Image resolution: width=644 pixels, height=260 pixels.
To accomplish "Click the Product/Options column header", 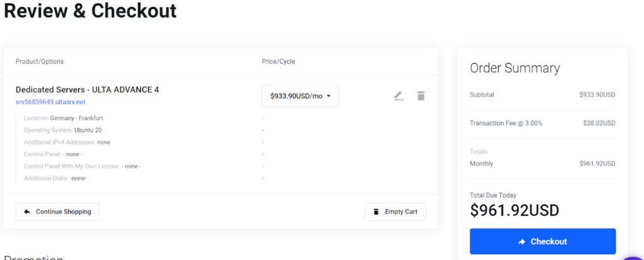I will click(x=39, y=62).
